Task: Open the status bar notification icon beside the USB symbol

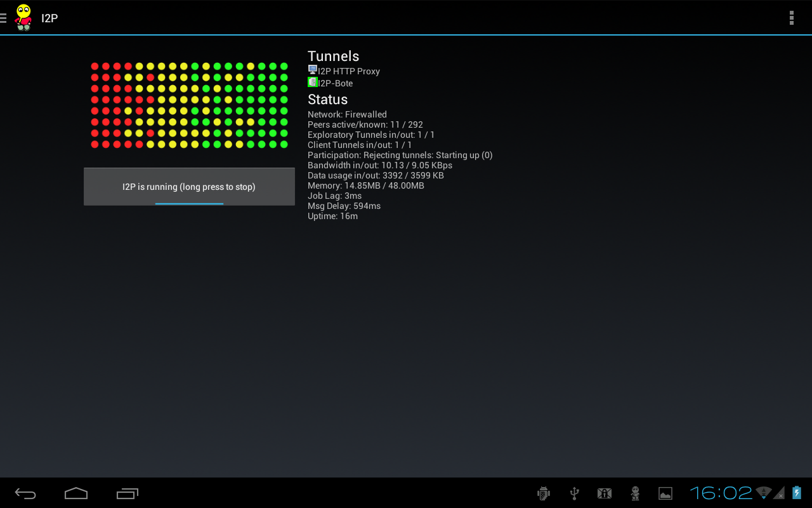Action: 604,493
